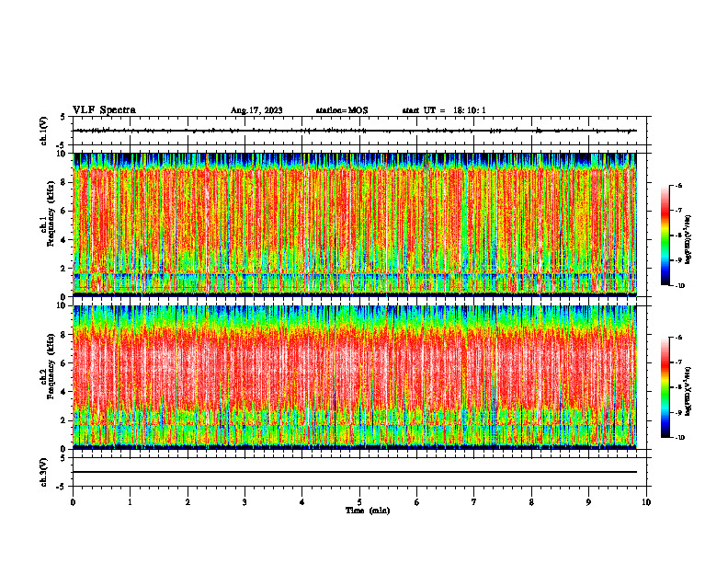
Task: Click the time axis tick label "4"
Action: coord(302,502)
